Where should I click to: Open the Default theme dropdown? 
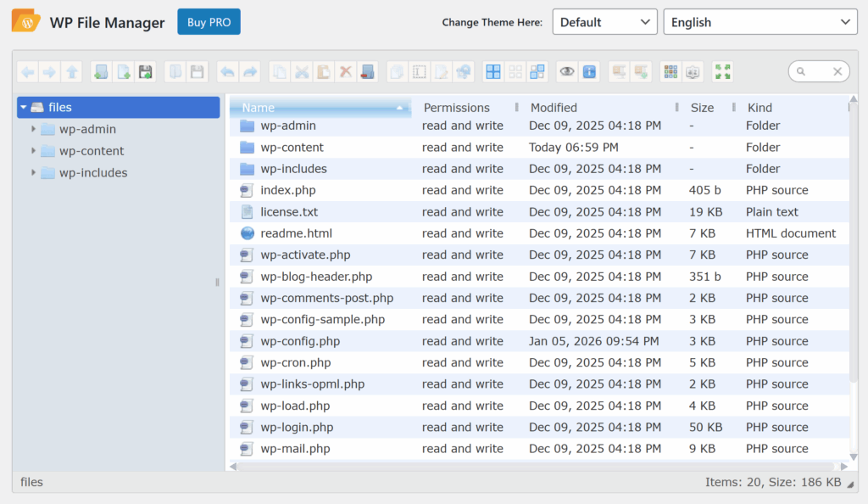coord(604,21)
